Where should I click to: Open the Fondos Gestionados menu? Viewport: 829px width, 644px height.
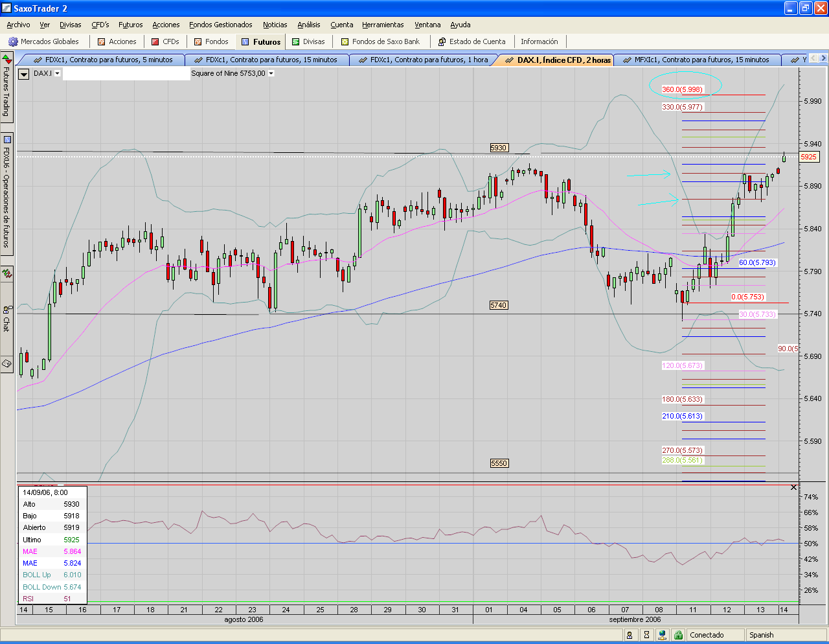click(221, 25)
